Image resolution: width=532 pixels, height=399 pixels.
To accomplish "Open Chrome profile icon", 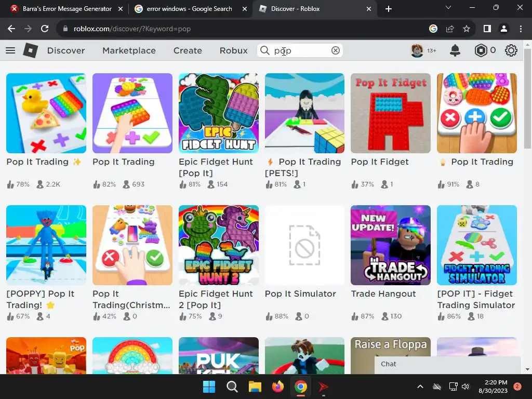I will coord(504,29).
